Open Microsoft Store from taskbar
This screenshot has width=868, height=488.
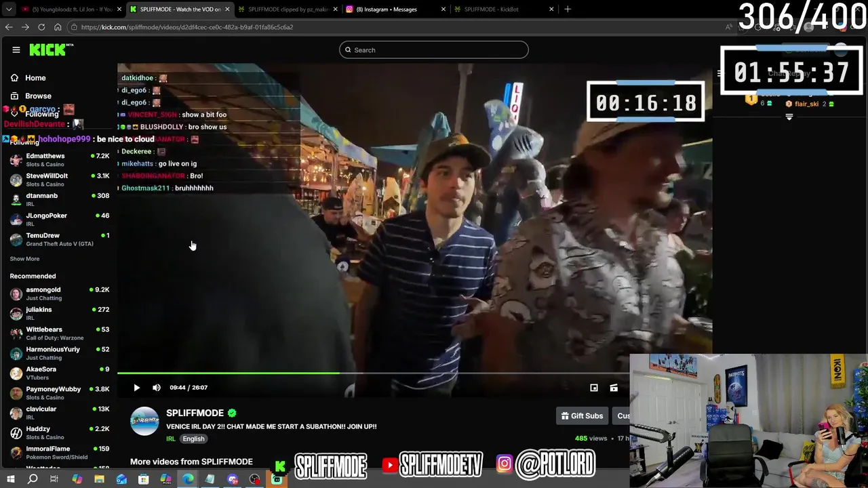click(144, 480)
